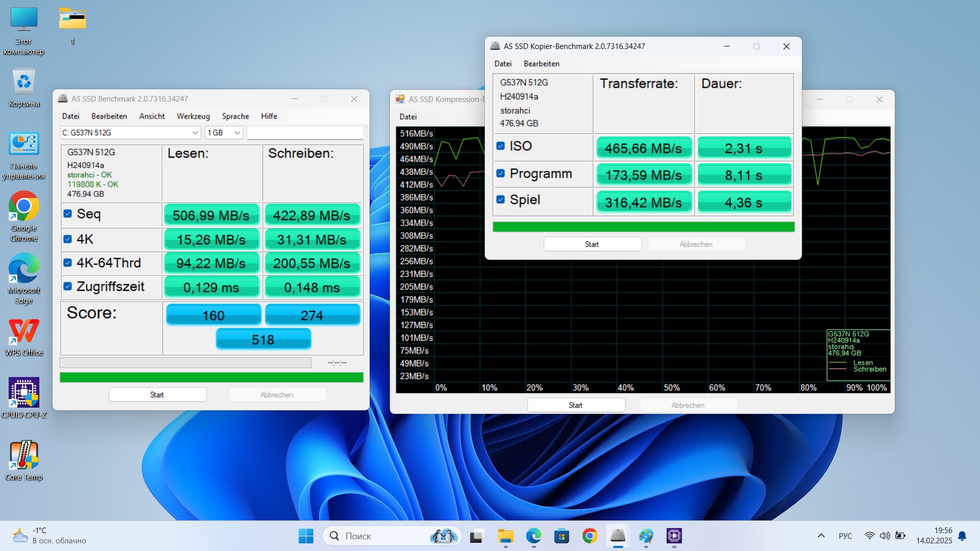Show hidden system tray icons chevron
980x551 pixels.
pos(821,536)
